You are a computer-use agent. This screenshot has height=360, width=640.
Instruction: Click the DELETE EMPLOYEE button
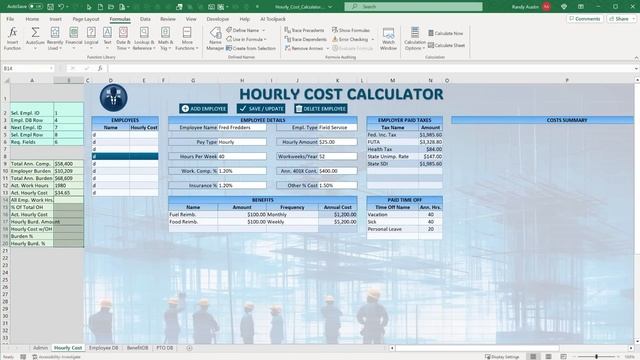point(321,109)
